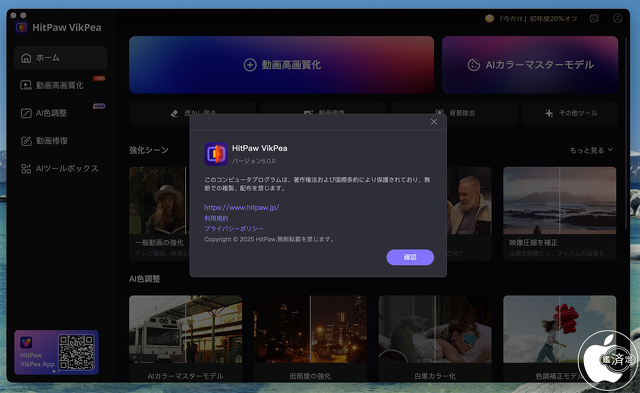
Task: Expand もっと見る for 強化シーン
Action: click(591, 150)
